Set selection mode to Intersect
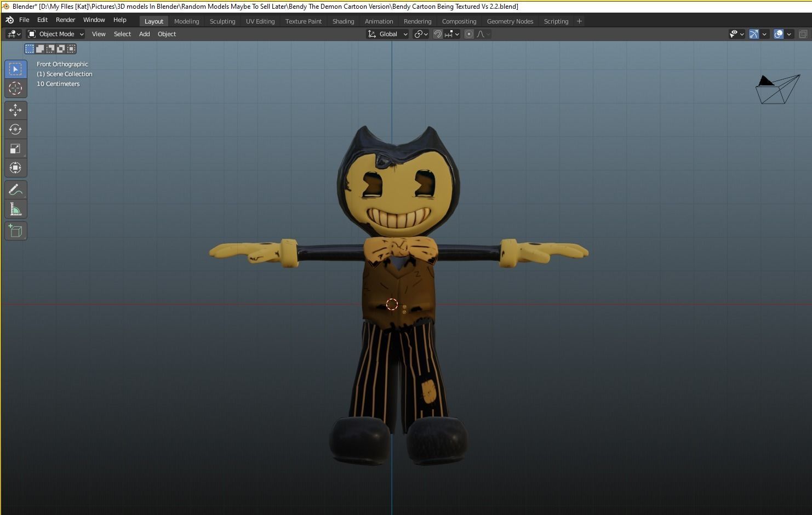The image size is (812, 515). [71, 49]
